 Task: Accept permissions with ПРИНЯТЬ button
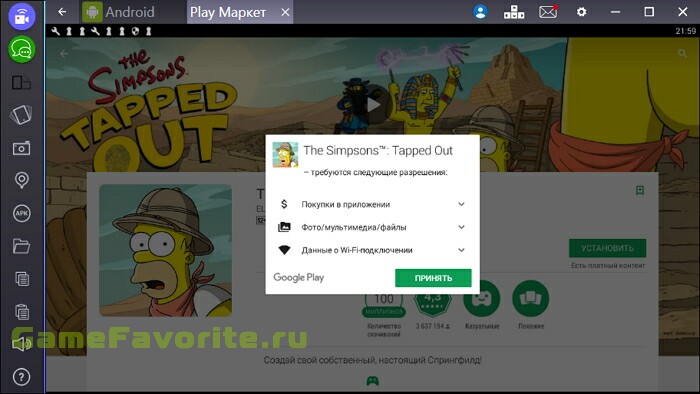pos(433,278)
